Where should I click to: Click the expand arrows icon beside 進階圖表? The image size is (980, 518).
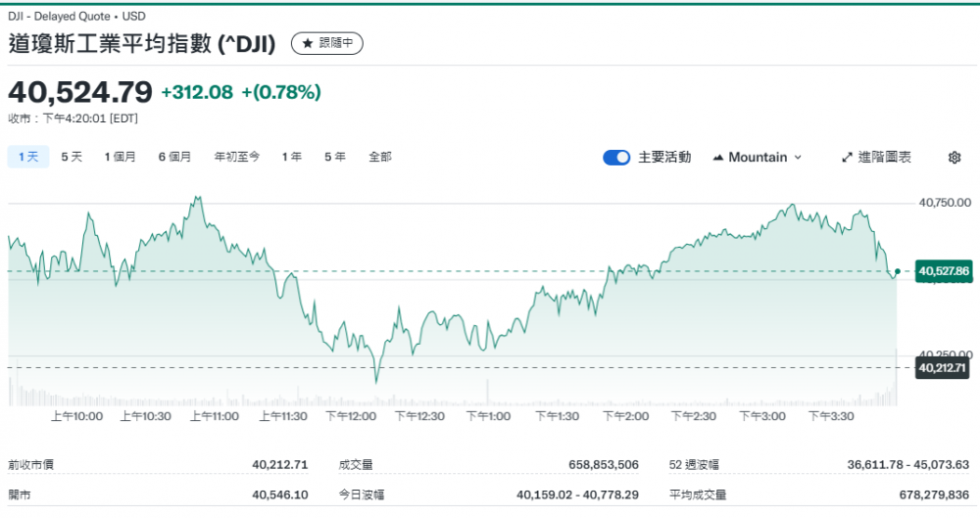[x=847, y=158]
